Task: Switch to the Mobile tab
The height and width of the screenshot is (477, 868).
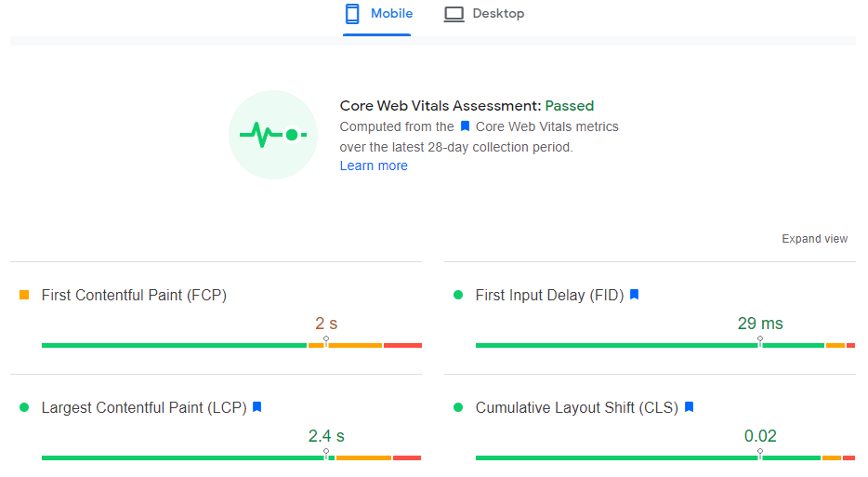Action: 377,14
